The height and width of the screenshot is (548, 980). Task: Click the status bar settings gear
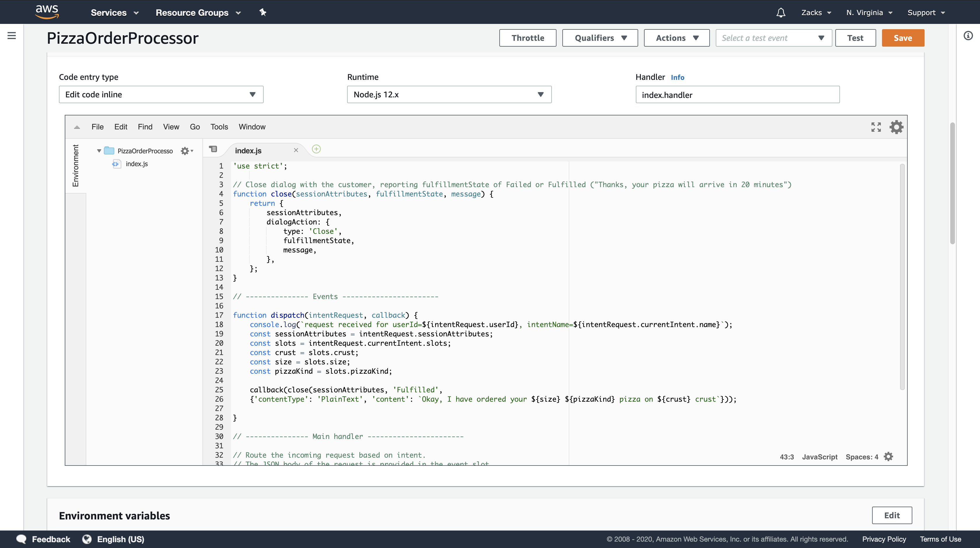click(888, 457)
